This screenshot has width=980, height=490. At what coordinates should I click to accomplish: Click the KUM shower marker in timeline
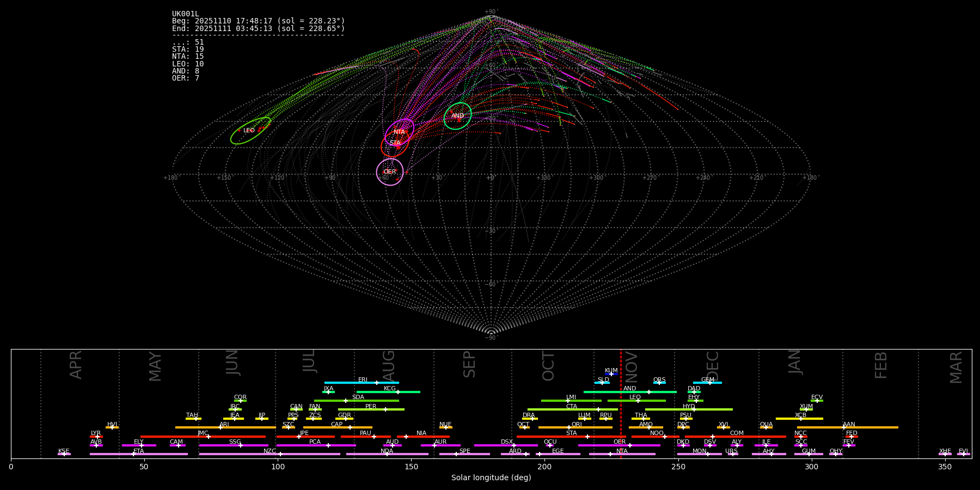611,374
